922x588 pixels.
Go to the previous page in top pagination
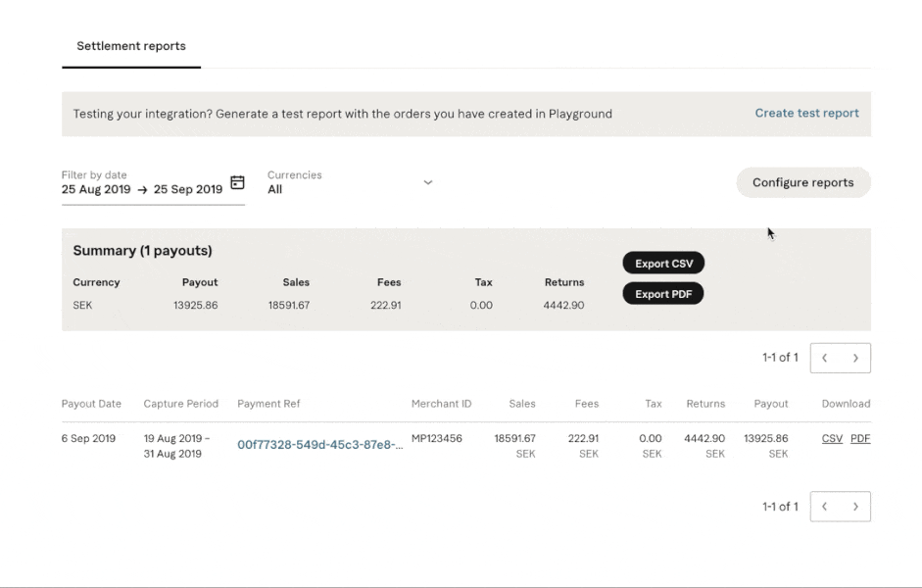(x=825, y=358)
